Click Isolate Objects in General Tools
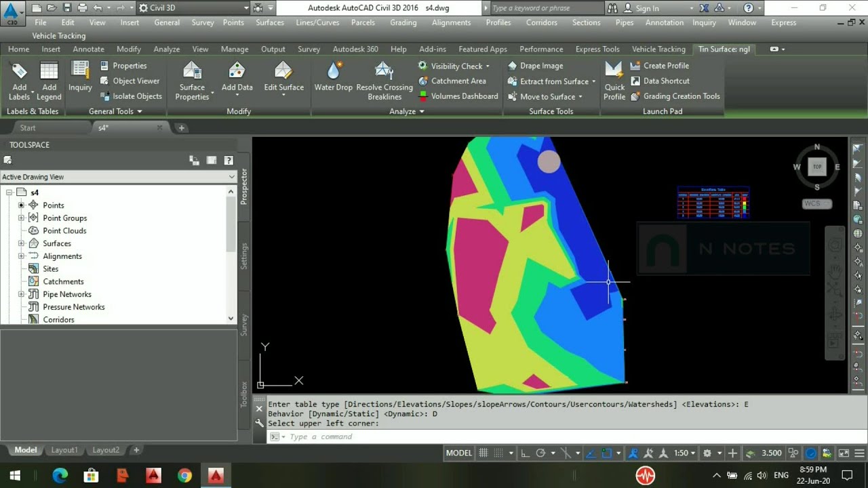The image size is (868, 488). click(131, 96)
